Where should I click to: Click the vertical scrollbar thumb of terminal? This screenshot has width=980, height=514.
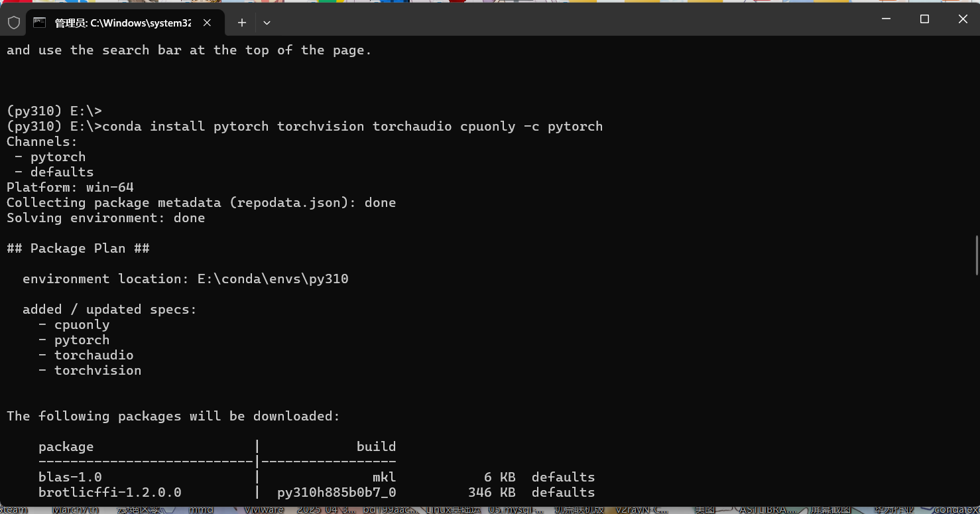tap(976, 255)
